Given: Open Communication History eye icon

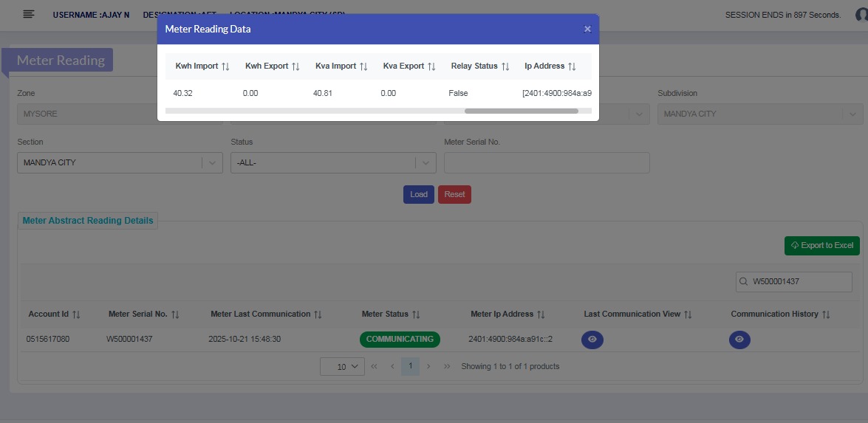Looking at the screenshot, I should [x=739, y=340].
